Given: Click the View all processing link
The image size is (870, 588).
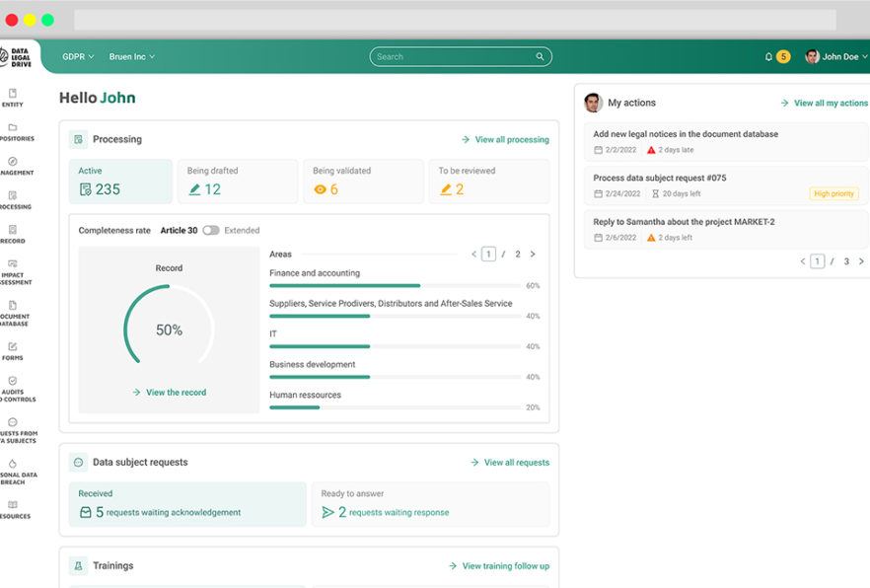Looking at the screenshot, I should (x=505, y=140).
